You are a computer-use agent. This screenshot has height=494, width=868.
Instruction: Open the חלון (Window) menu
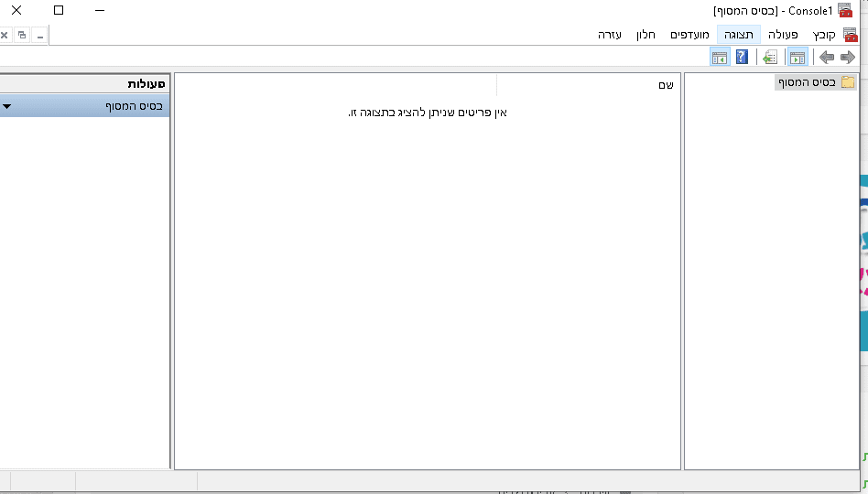coord(646,35)
